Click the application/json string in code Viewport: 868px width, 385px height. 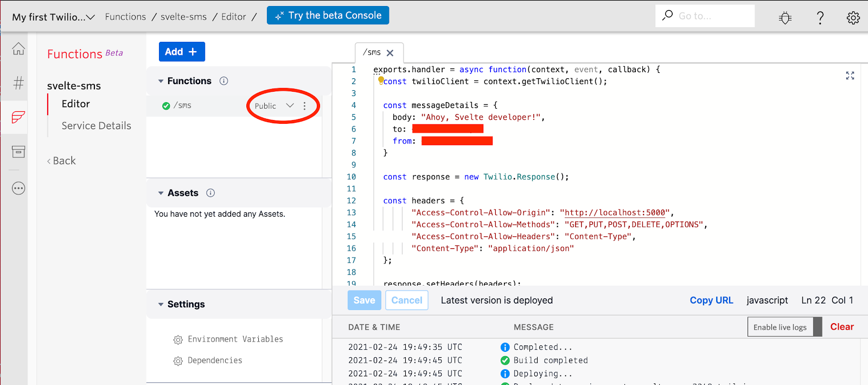(531, 249)
